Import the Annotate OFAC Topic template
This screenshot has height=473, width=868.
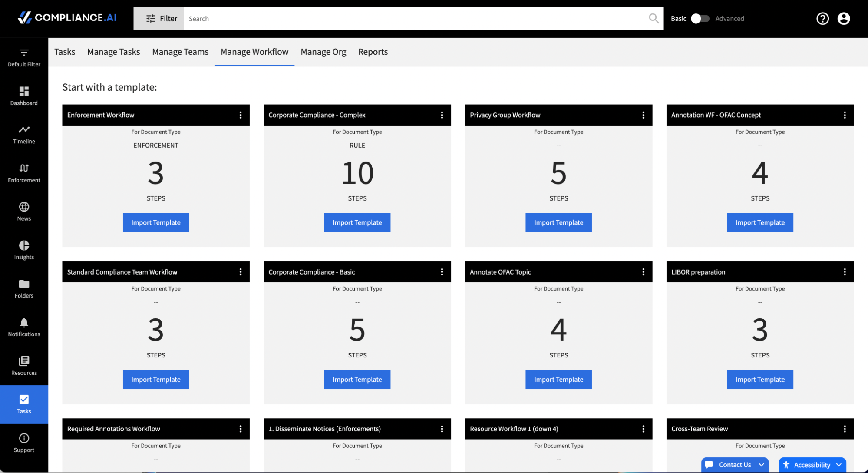point(558,379)
